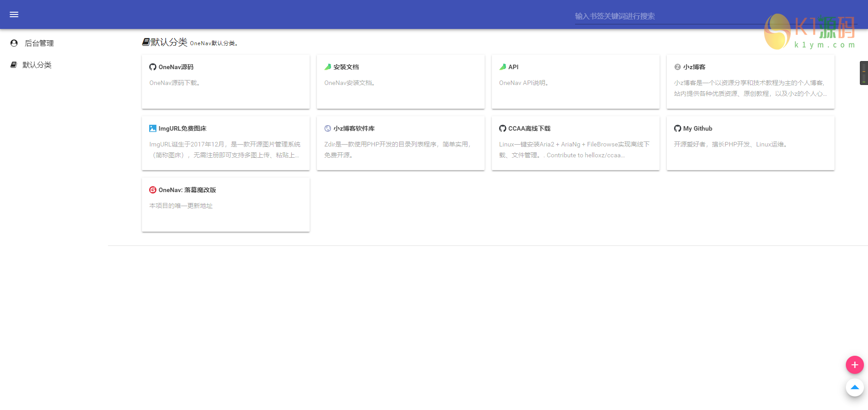Screen dimensions: 868x410
Task: Click the Zdir description on 小z博客软件库 card
Action: pos(398,150)
